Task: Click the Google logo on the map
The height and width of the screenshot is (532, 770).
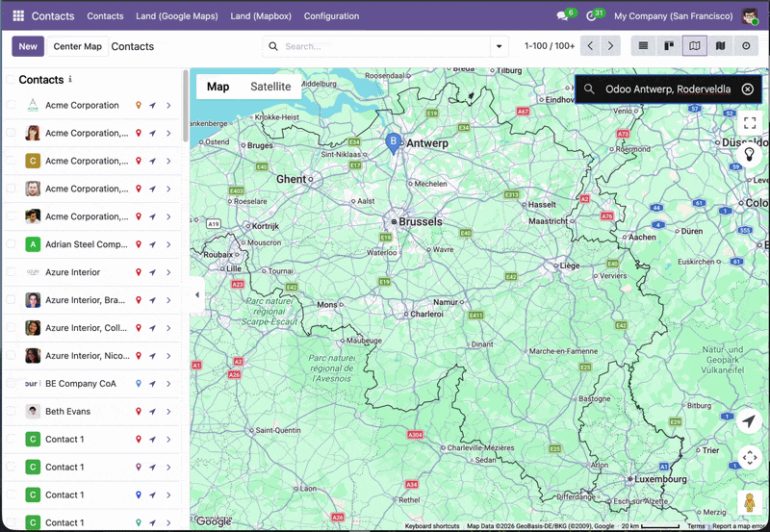Action: point(213,520)
